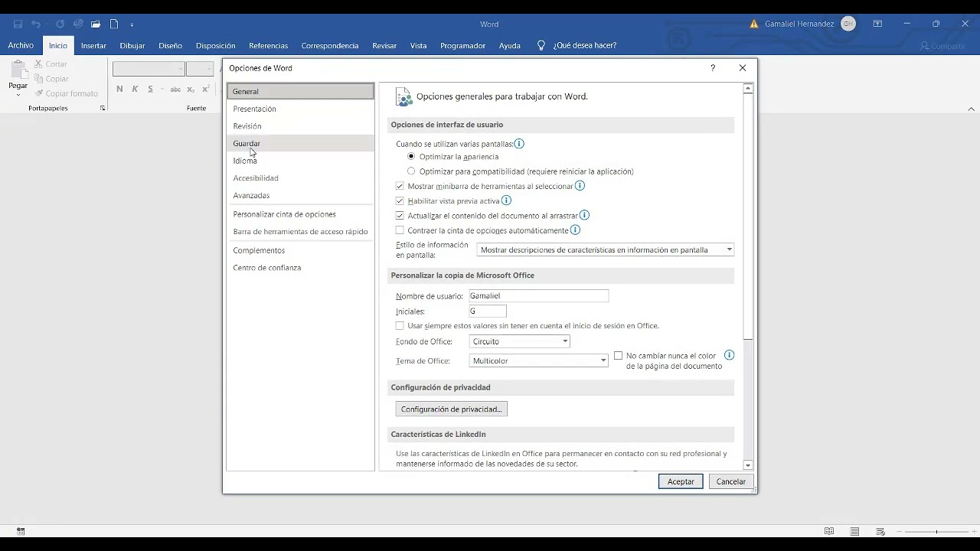Click the lightbulb ¿Qué desea hacer? icon
The width and height of the screenshot is (980, 551).
[x=541, y=46]
